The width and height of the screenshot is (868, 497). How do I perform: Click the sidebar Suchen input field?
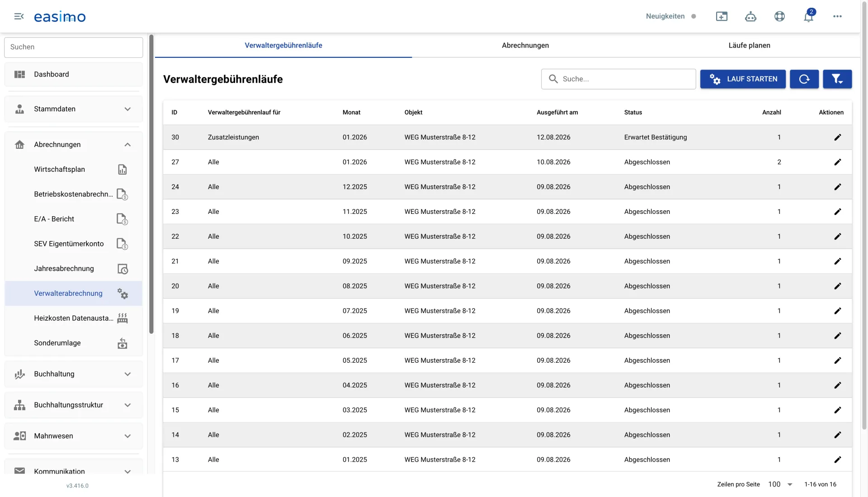click(74, 47)
